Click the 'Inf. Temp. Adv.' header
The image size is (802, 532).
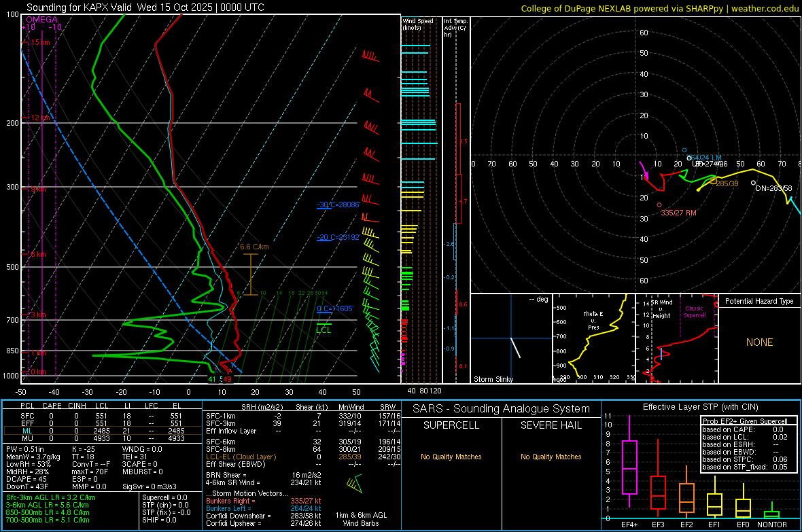455,28
